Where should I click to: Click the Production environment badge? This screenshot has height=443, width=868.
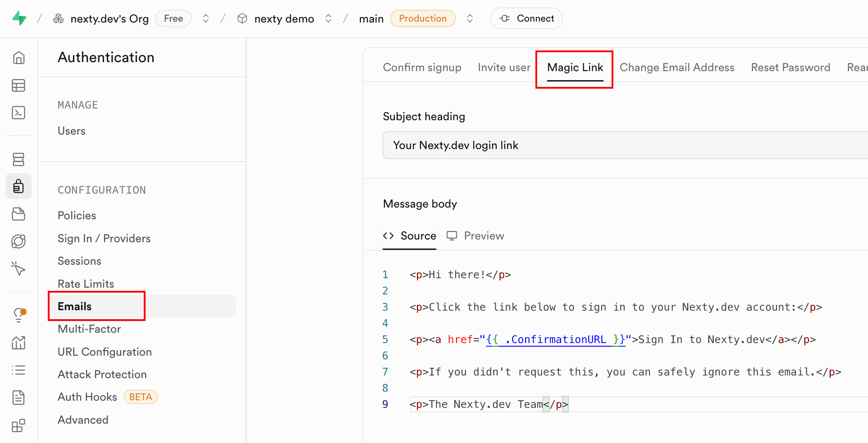pos(423,18)
